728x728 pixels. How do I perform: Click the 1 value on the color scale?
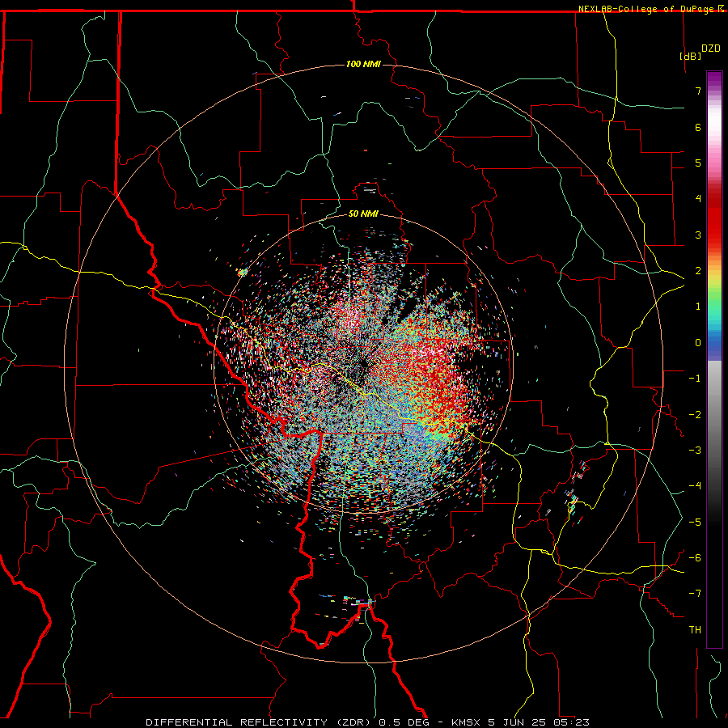pos(698,307)
